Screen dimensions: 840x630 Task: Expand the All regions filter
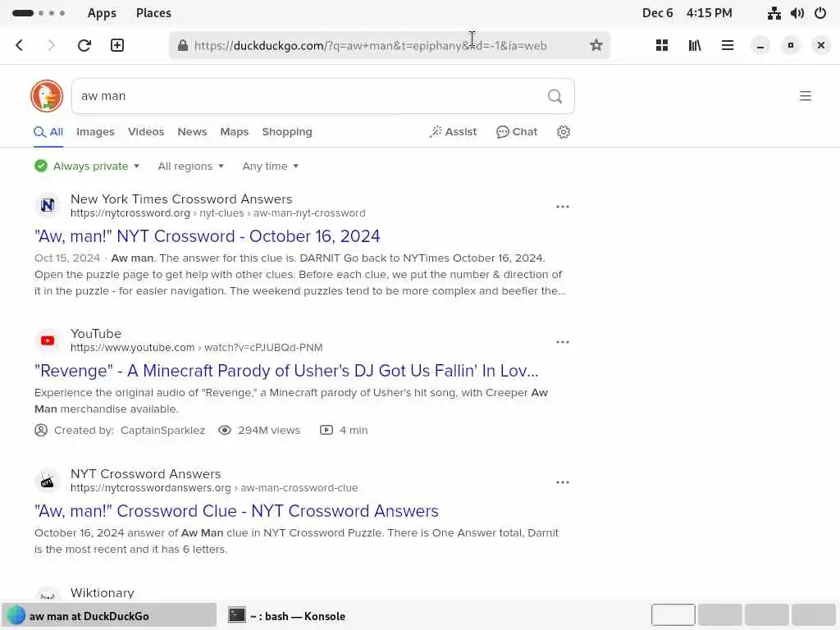(x=190, y=166)
